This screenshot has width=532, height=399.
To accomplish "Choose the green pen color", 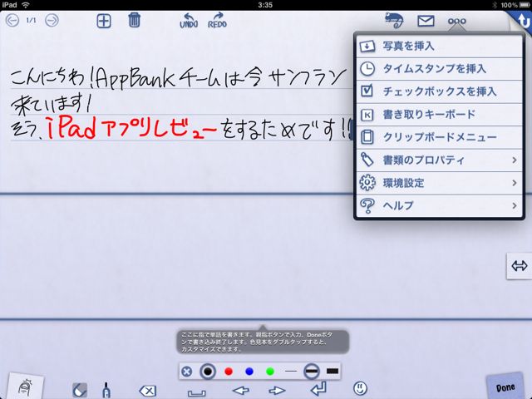I will coord(270,372).
